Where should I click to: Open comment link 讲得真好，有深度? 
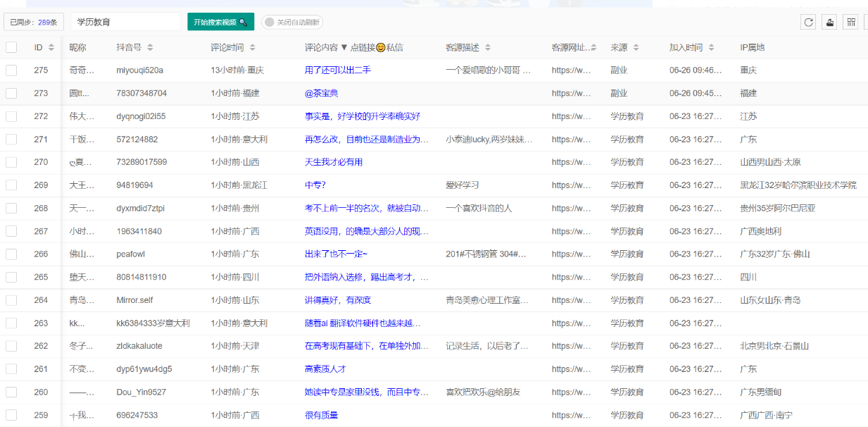click(x=338, y=300)
